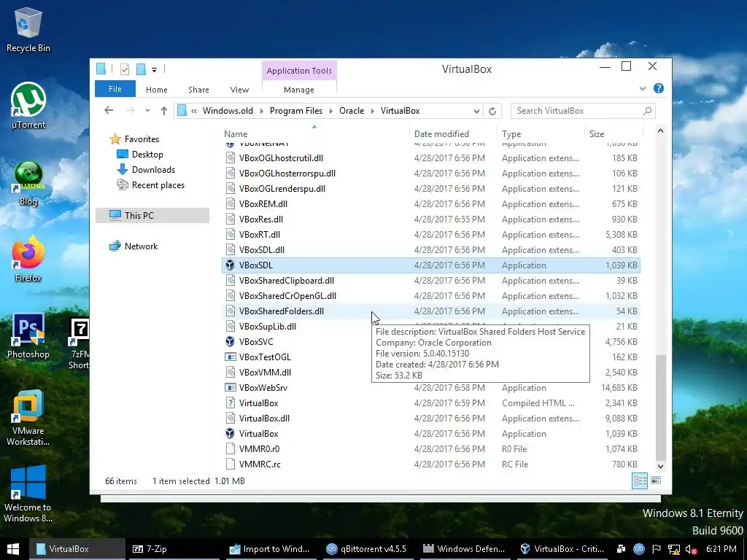Click New folder icon in quick access toolbar
This screenshot has height=560, width=747.
pyautogui.click(x=141, y=69)
